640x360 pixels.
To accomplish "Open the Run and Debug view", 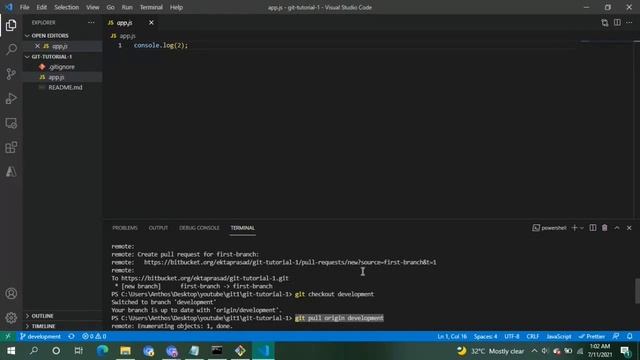I will pos(11,98).
